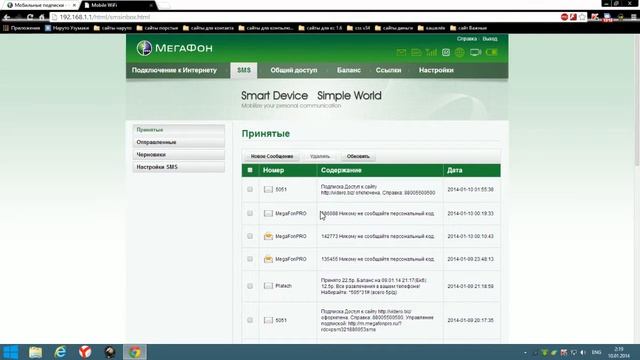
Task: Go to home via the MegaFon logo
Action: pyautogui.click(x=174, y=48)
